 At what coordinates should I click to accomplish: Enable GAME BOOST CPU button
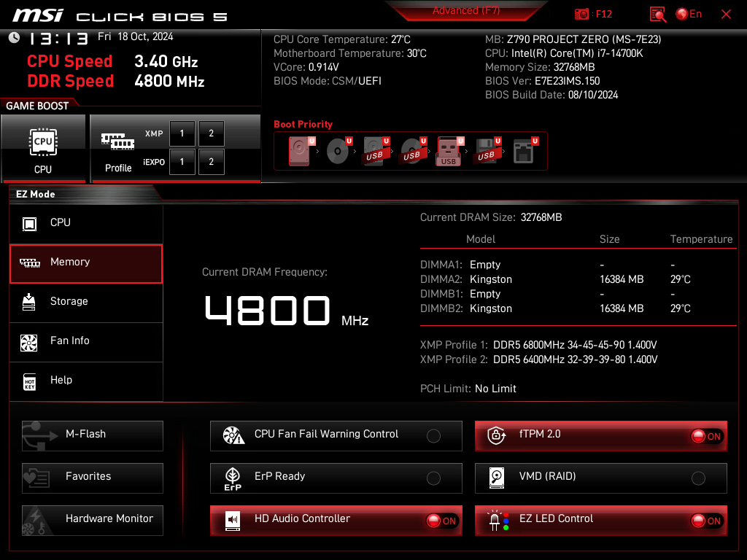[43, 148]
